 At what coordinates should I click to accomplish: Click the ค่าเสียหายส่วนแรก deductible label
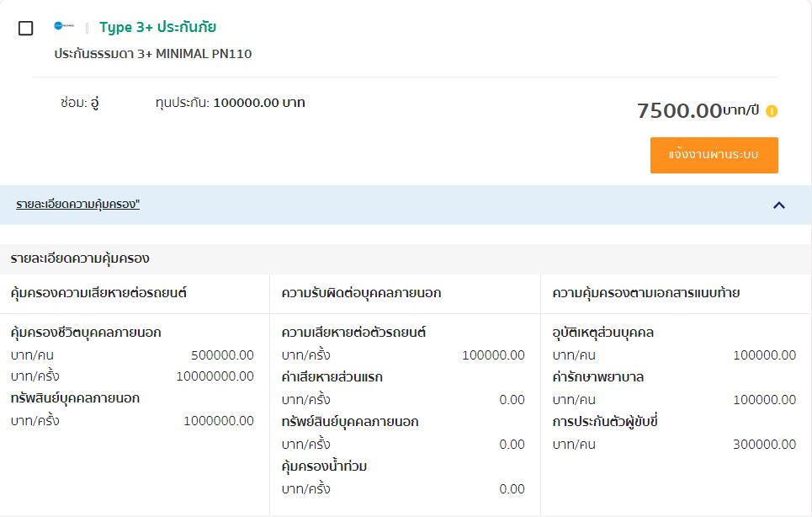click(x=332, y=377)
